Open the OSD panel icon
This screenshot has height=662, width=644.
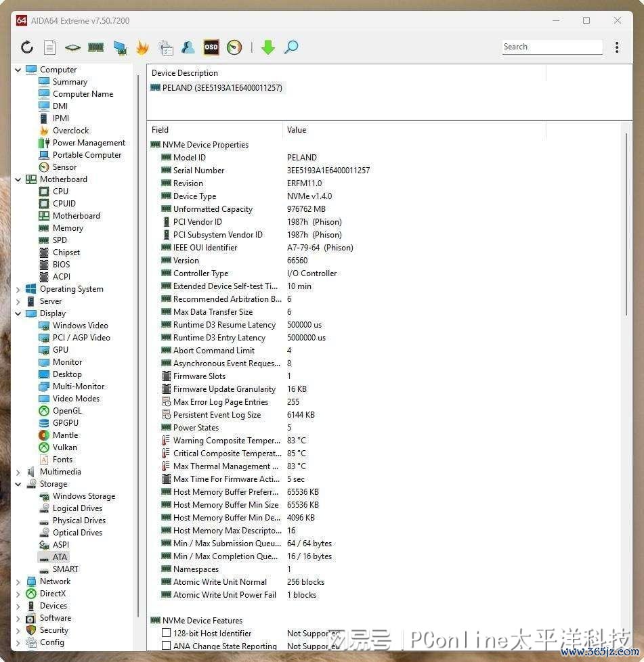point(211,47)
